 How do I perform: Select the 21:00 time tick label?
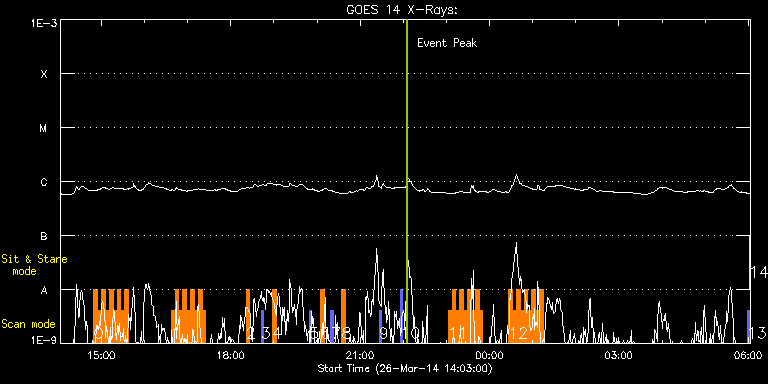pyautogui.click(x=360, y=355)
